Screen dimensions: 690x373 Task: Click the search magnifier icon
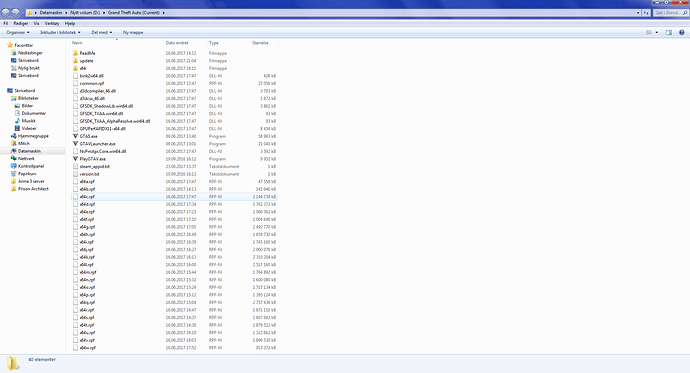pyautogui.click(x=685, y=13)
